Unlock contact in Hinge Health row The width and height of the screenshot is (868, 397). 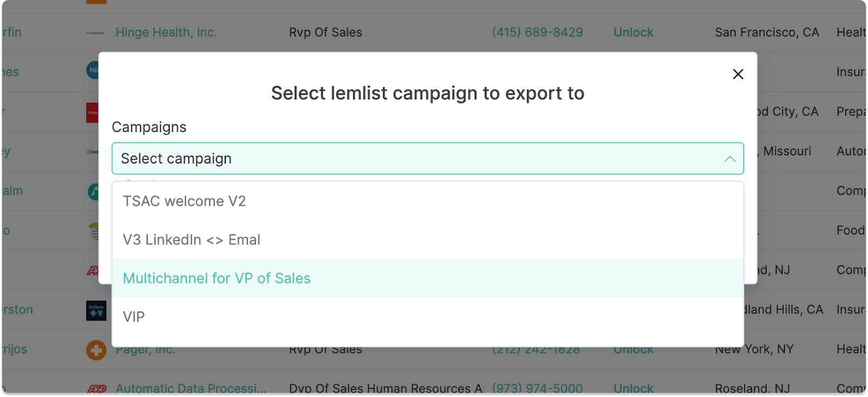point(633,33)
